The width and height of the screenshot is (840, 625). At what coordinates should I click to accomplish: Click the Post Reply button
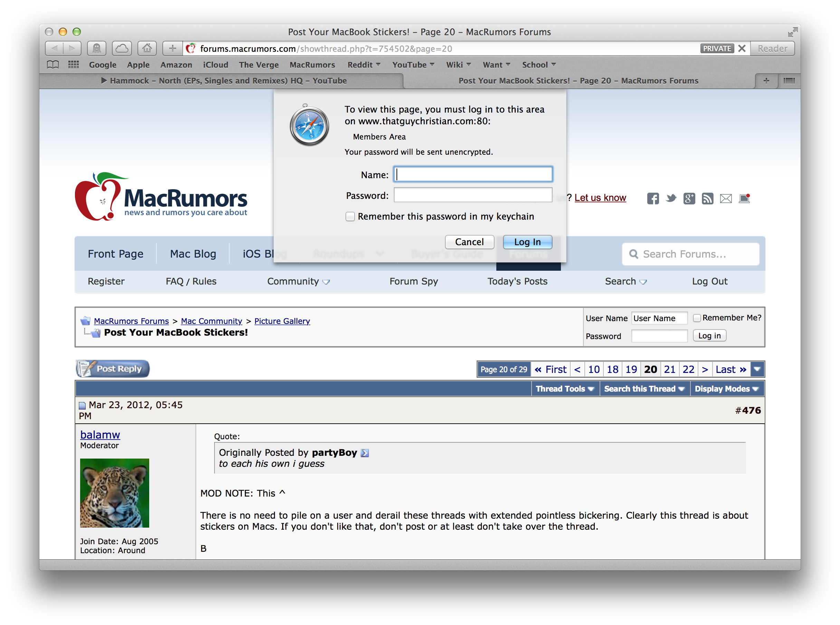[x=113, y=368]
